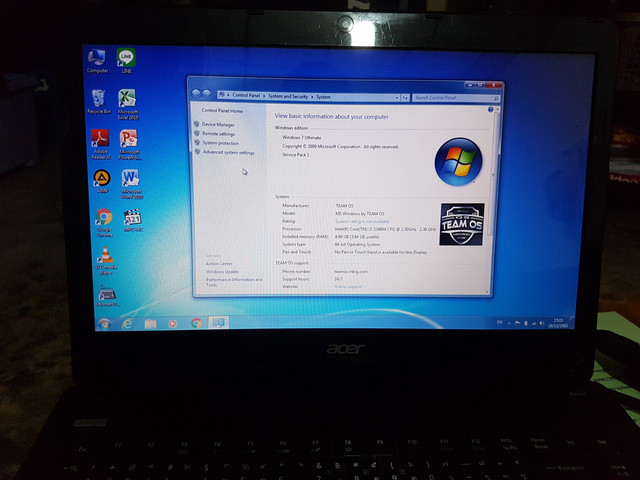The width and height of the screenshot is (640, 480).
Task: Select Microsoft Excel 2010 shortcut
Action: [128, 104]
